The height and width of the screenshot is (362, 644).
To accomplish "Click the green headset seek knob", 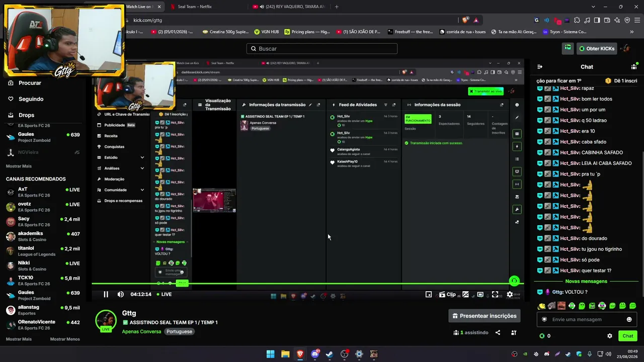I will (x=514, y=281).
